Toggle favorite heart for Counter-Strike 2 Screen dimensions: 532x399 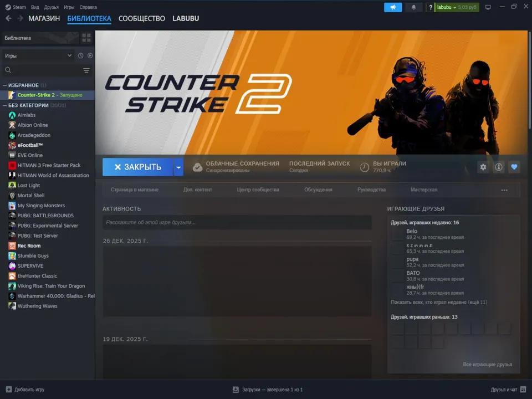tap(514, 167)
